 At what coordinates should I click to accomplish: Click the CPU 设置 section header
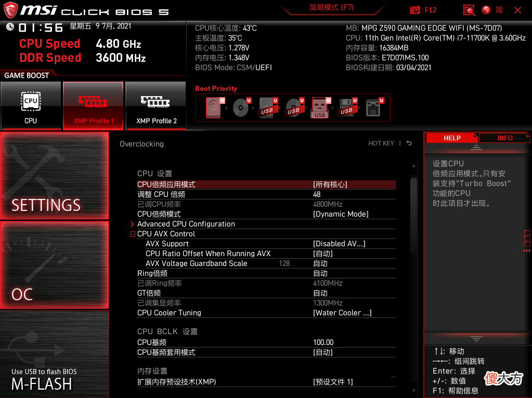(x=155, y=174)
